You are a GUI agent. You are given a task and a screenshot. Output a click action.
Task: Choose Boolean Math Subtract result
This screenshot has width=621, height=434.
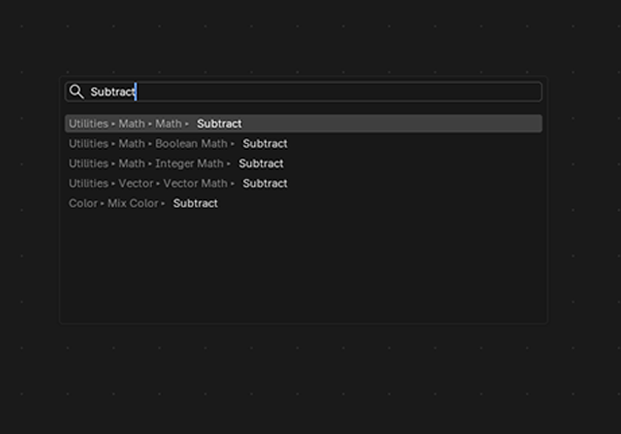click(303, 144)
